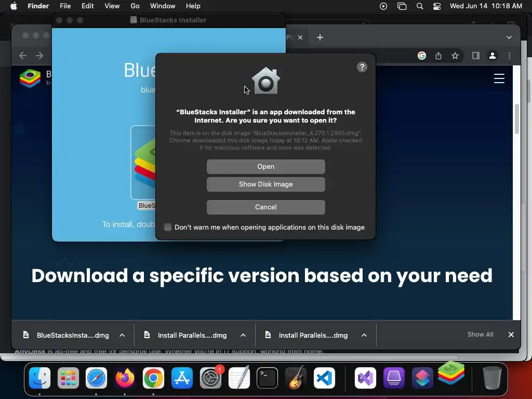Click the BlueStacks logo on webpage

tap(30, 78)
